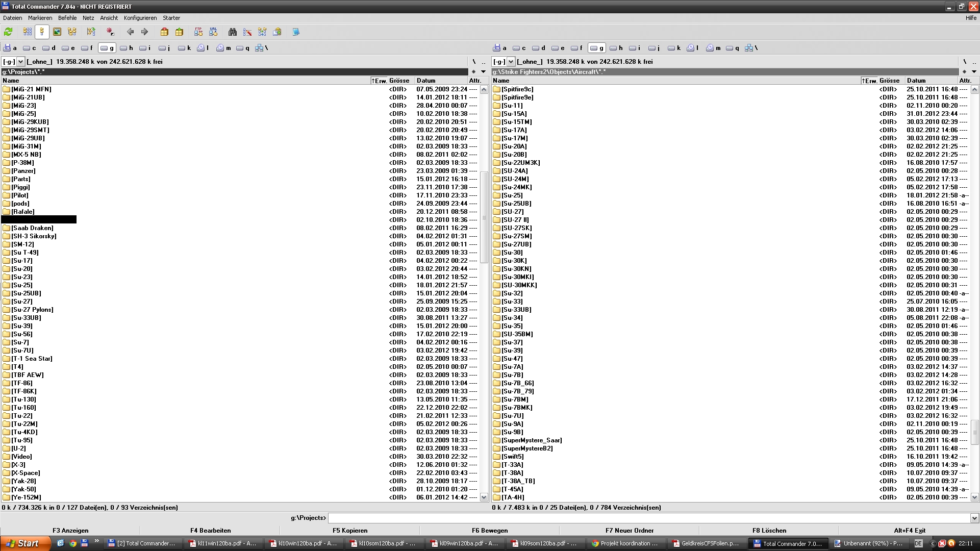Select the [Saab Draken] folder in left panel

pyautogui.click(x=32, y=228)
